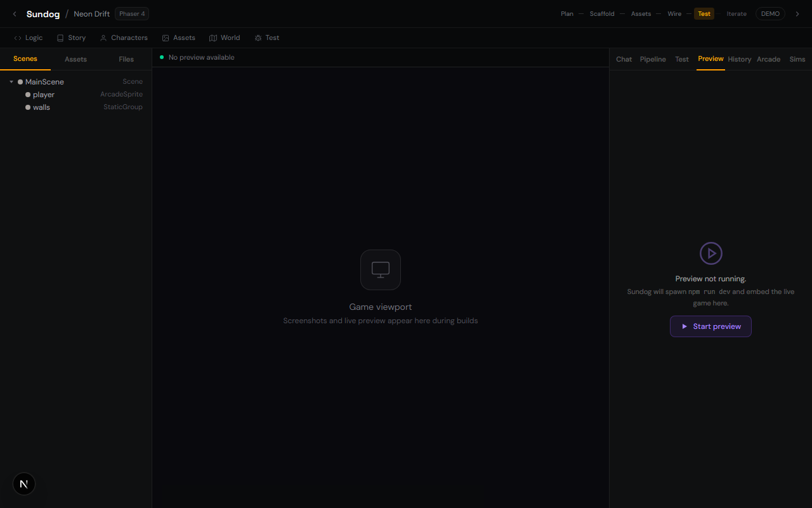This screenshot has height=508, width=812.
Task: Click the circular play icon above Preview not running
Action: 711,253
